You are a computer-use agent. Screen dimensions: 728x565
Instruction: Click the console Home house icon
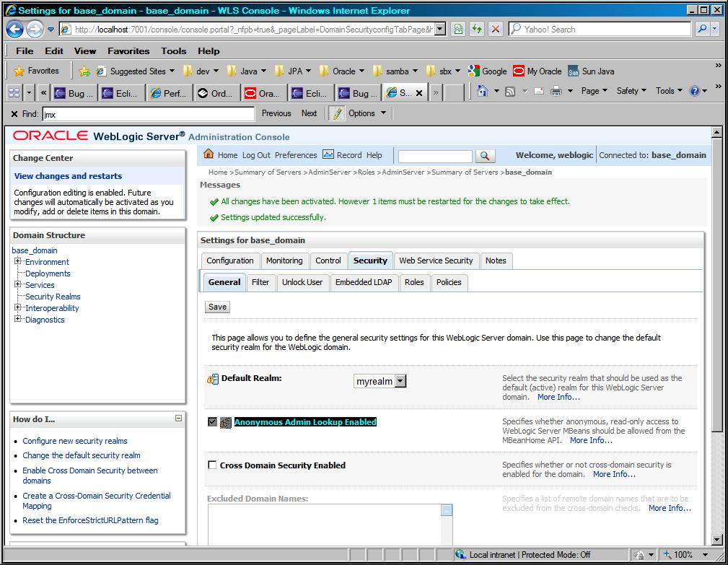tap(209, 154)
